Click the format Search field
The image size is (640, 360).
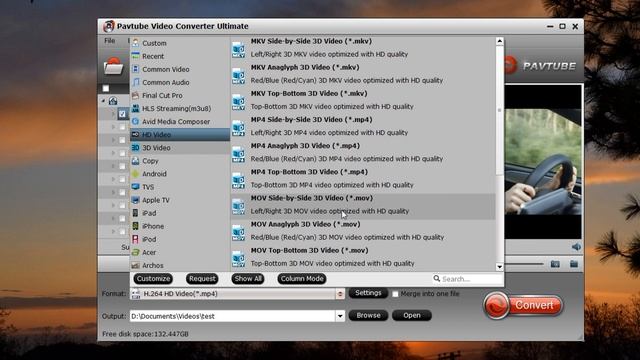pyautogui.click(x=468, y=279)
